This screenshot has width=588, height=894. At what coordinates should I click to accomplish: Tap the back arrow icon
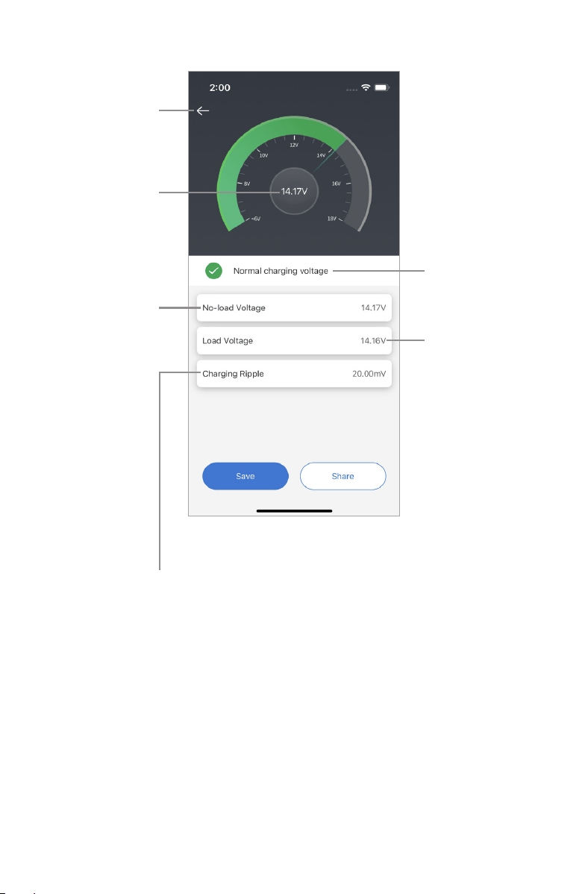(202, 110)
